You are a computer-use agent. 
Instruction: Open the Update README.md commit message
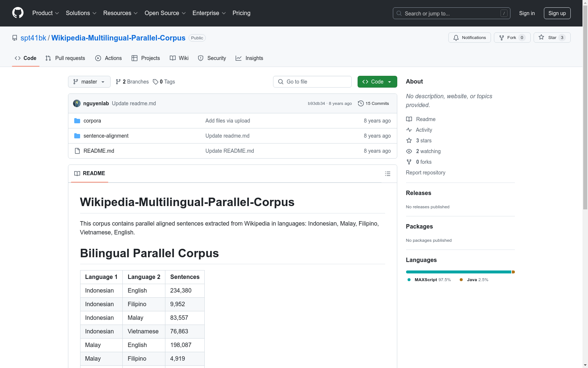pos(230,151)
